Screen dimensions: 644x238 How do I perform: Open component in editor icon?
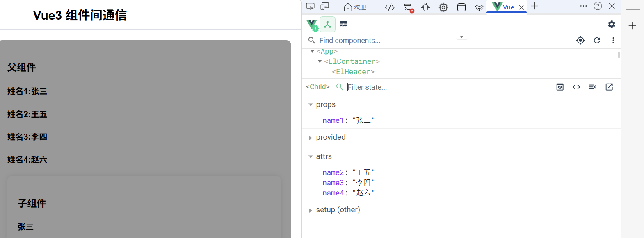click(609, 87)
